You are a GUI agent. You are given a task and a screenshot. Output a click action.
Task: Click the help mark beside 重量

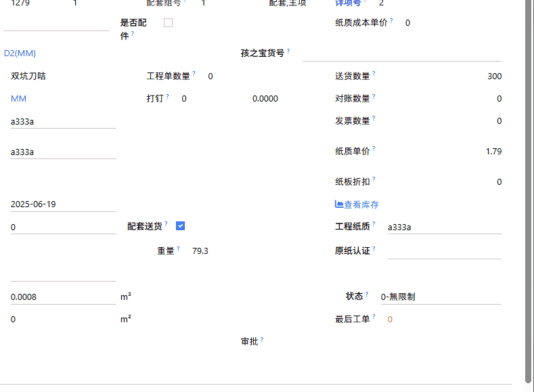pyautogui.click(x=178, y=249)
